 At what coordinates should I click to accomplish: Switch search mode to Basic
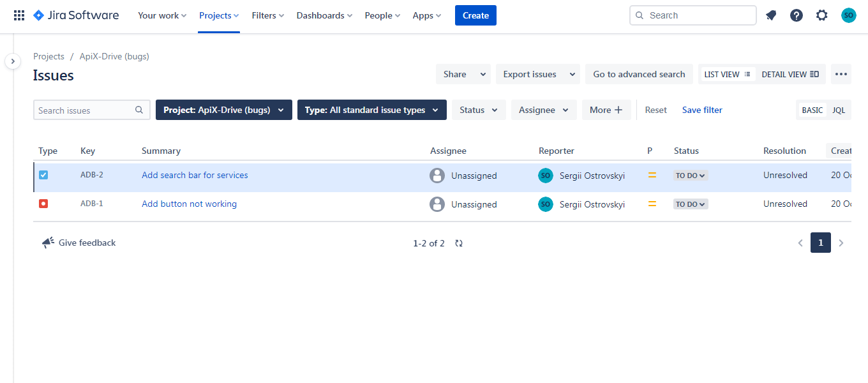tap(812, 110)
